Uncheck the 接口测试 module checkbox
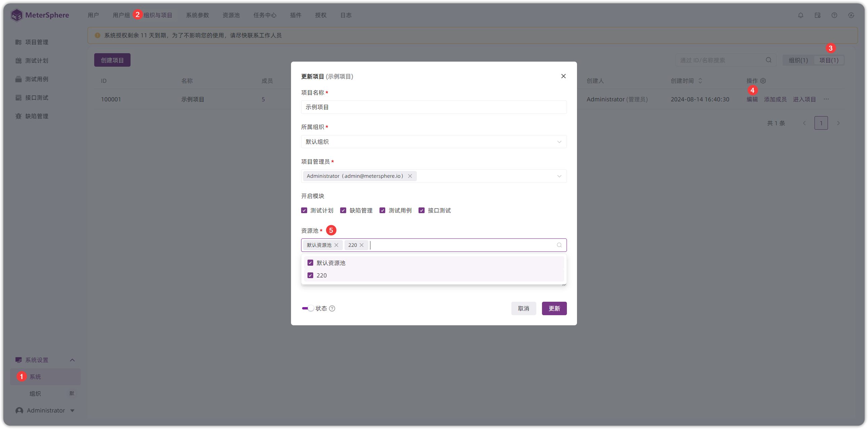This screenshot has height=429, width=868. (421, 210)
